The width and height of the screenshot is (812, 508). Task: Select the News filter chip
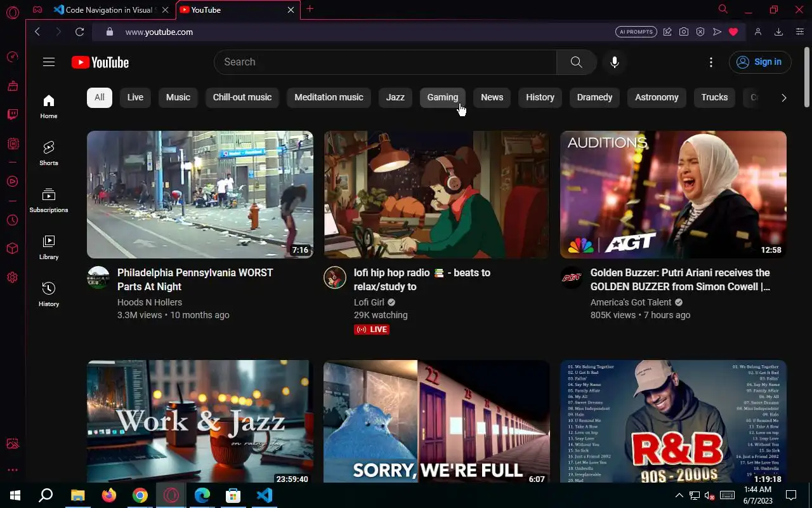click(x=492, y=97)
